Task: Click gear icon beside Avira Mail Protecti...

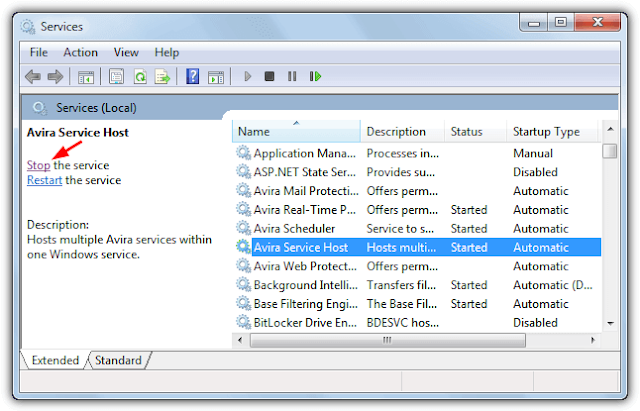Action: (243, 191)
